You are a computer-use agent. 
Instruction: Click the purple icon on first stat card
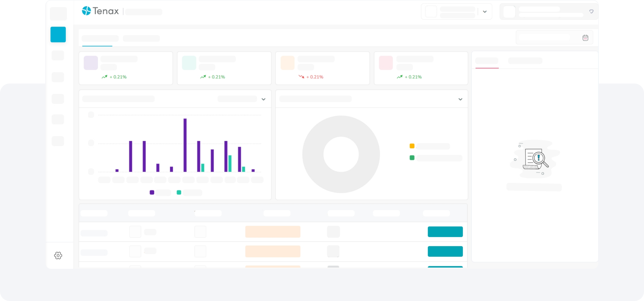[91, 63]
